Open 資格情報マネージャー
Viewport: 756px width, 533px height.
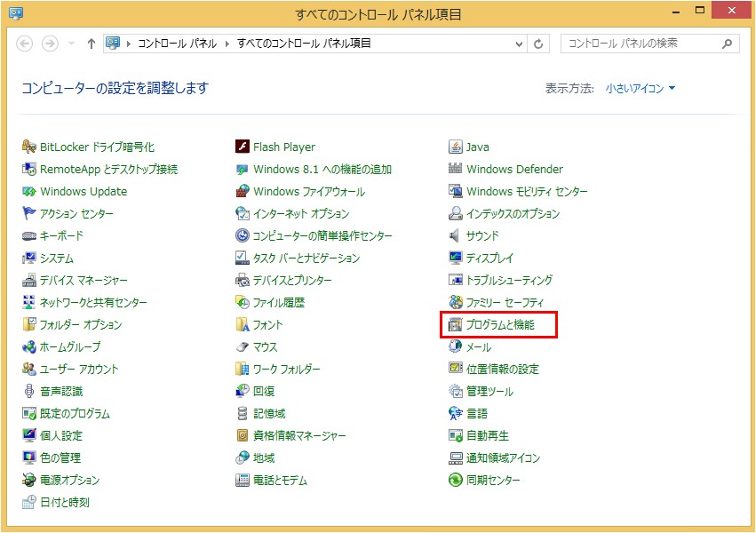pyautogui.click(x=290, y=435)
